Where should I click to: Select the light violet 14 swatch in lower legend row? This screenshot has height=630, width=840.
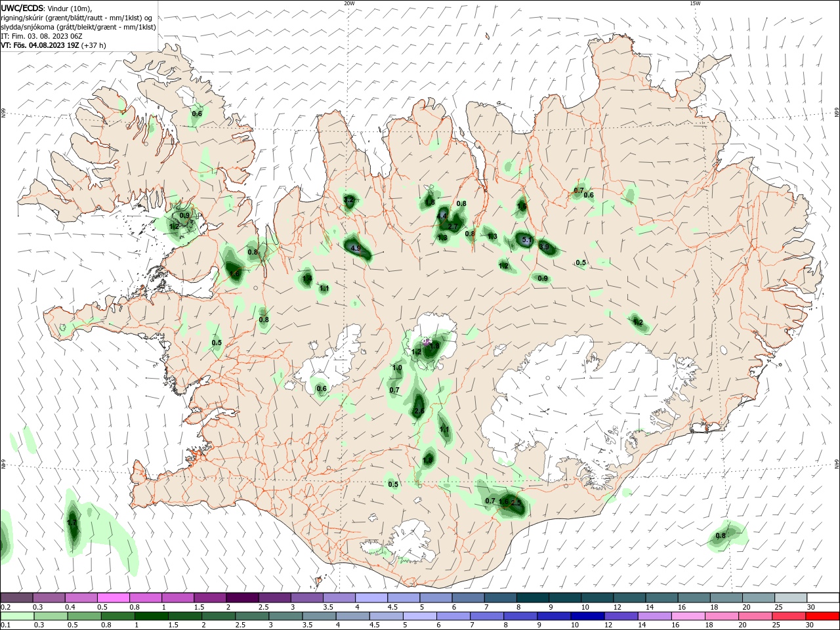click(x=654, y=616)
